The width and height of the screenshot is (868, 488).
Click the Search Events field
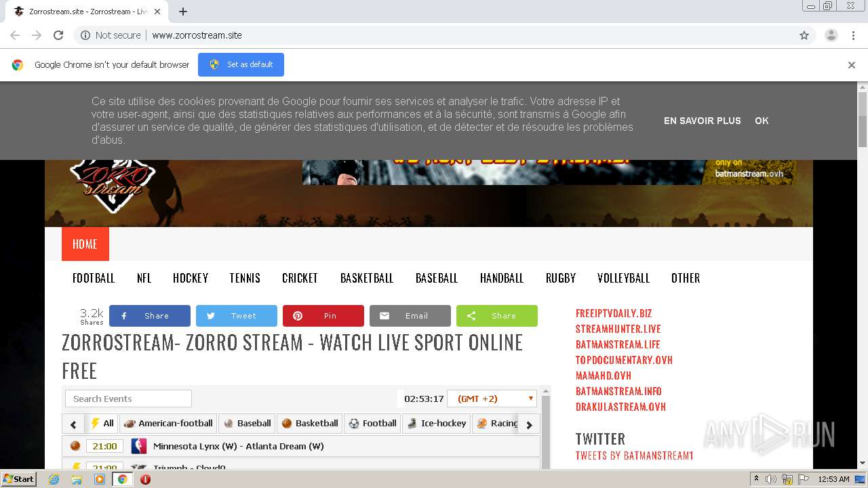click(x=128, y=399)
